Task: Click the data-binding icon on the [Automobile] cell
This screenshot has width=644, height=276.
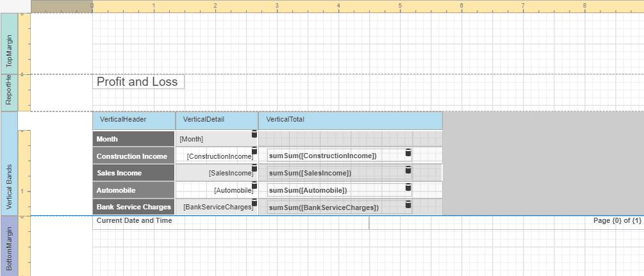Action: tap(254, 186)
